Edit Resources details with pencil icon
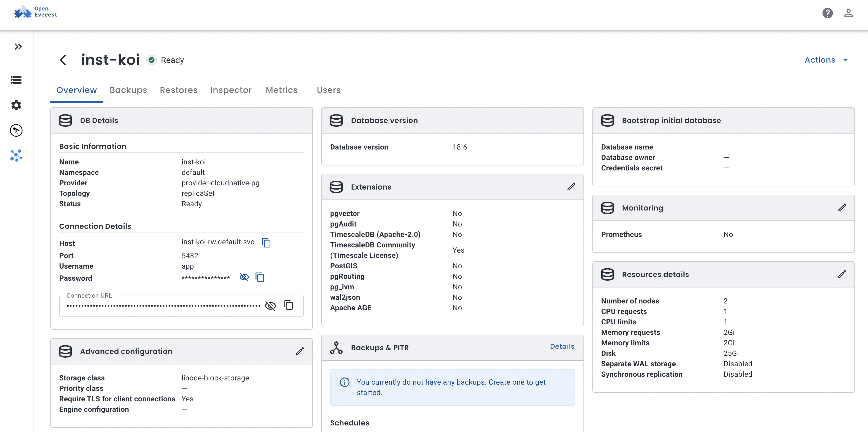This screenshot has height=432, width=868. click(842, 274)
